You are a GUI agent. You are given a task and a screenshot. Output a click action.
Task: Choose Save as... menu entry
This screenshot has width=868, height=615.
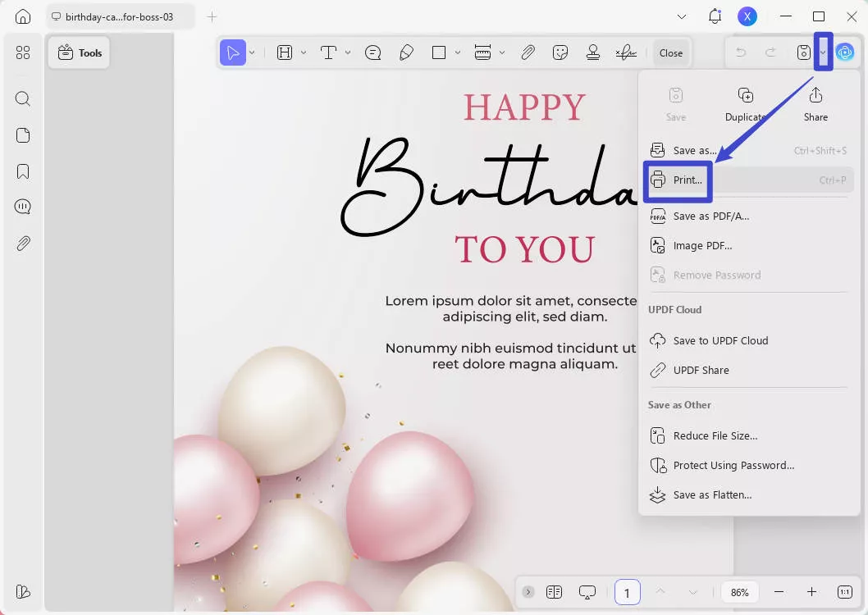point(748,150)
